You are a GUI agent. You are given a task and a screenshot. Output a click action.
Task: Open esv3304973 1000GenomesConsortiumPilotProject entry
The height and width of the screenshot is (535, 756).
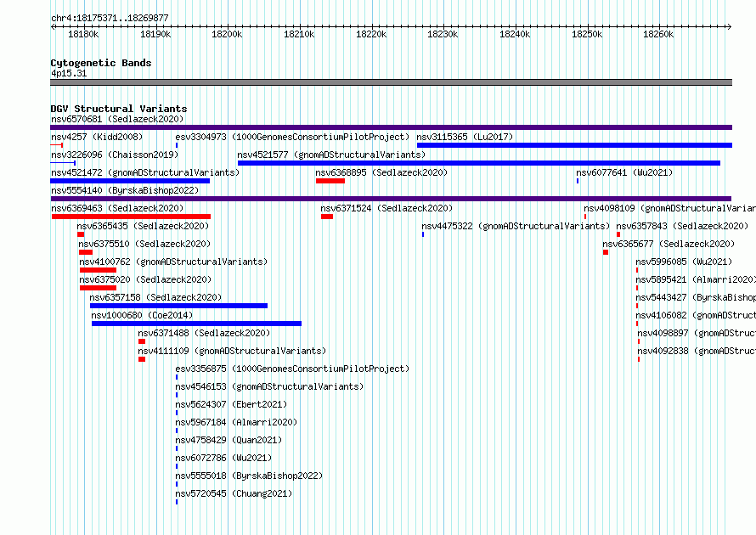click(x=292, y=137)
